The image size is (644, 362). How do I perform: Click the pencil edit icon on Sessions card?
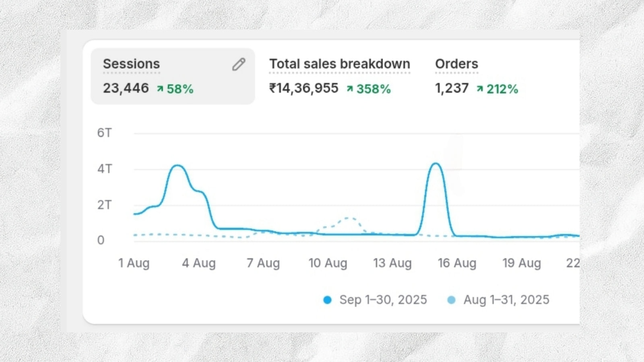(239, 64)
